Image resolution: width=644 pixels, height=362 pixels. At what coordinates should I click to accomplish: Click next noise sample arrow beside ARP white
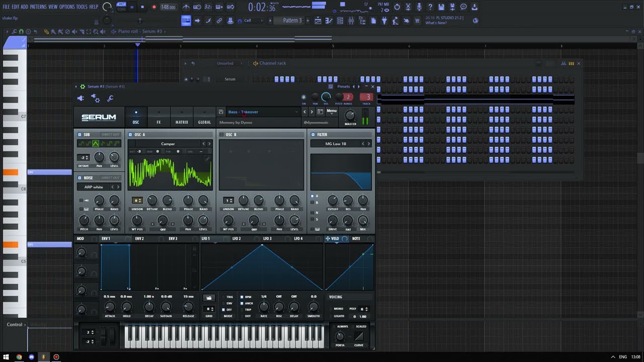click(x=118, y=187)
